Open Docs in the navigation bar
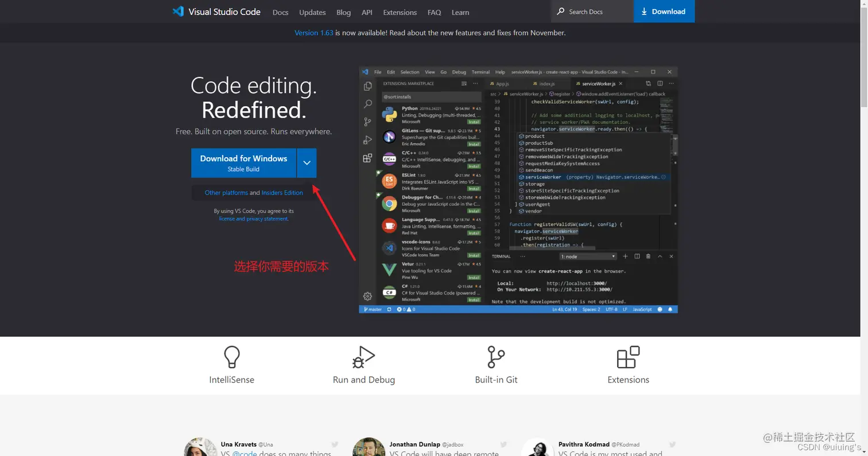This screenshot has width=868, height=456. coord(280,12)
